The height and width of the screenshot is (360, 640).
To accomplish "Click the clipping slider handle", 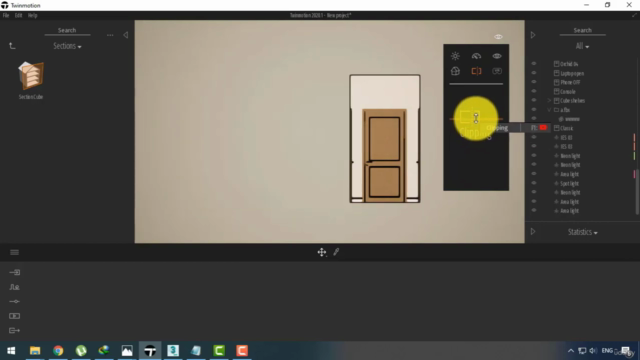I will point(476,118).
